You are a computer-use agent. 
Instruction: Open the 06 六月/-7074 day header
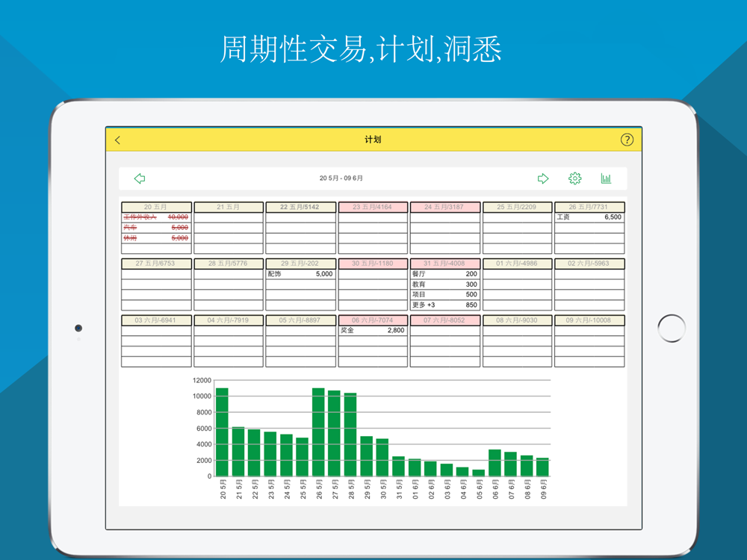pyautogui.click(x=373, y=320)
